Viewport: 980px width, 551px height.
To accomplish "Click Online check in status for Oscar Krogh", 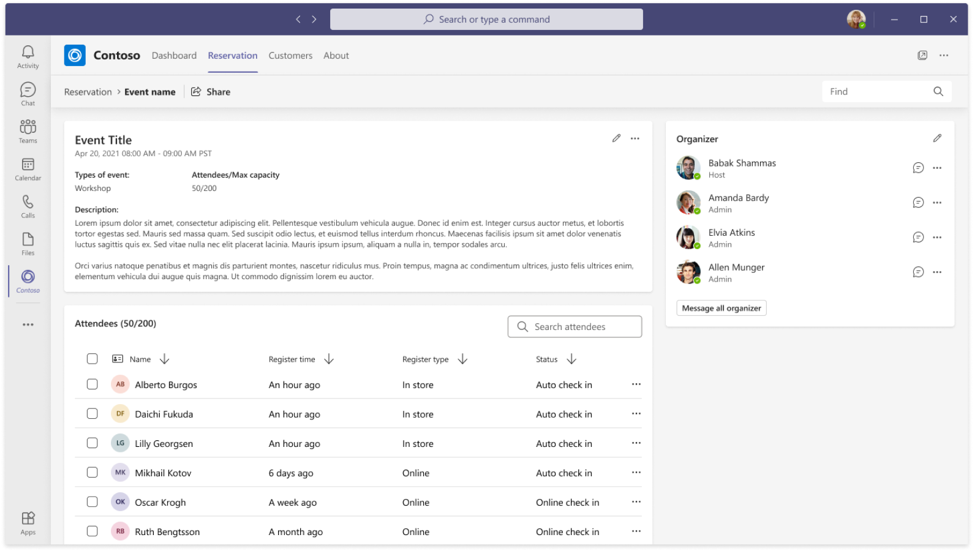I will [568, 503].
